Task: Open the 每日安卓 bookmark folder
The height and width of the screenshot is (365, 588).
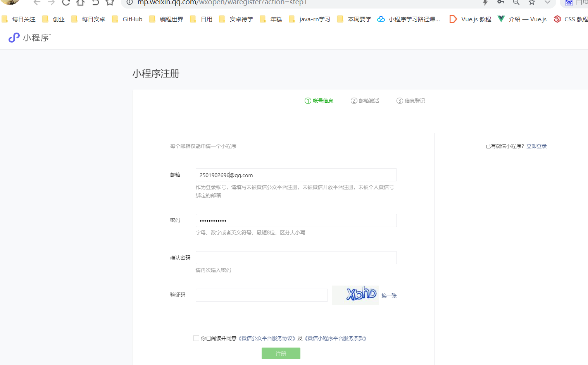Action: coord(88,19)
